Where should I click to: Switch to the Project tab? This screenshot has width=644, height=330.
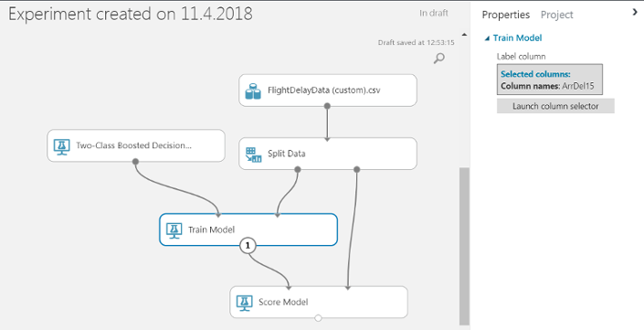click(x=556, y=15)
